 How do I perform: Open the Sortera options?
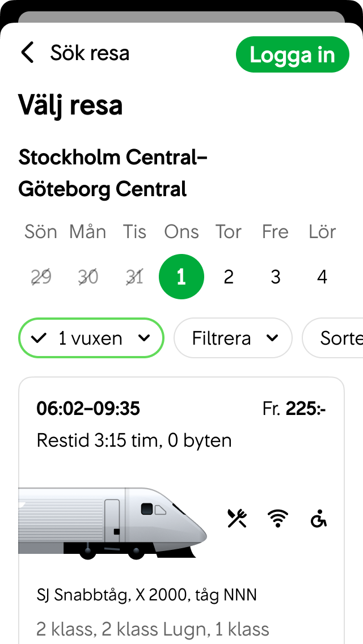pyautogui.click(x=340, y=338)
